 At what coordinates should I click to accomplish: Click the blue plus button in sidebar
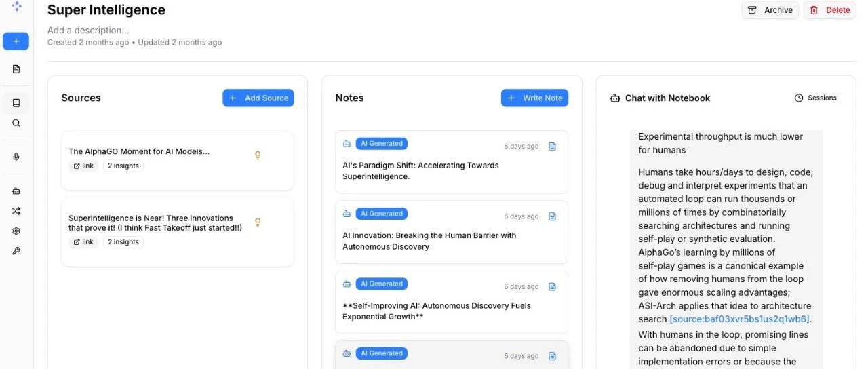tap(16, 41)
